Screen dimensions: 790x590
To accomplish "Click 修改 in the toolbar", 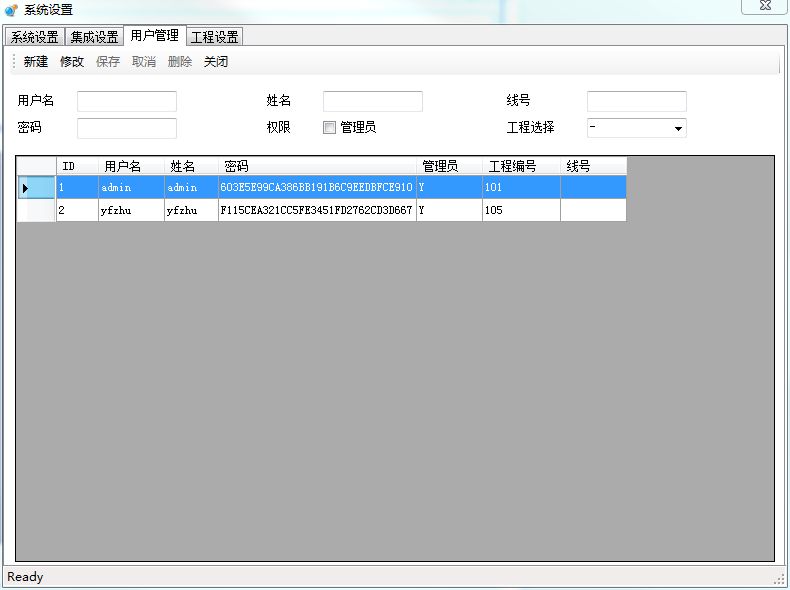I will (72, 62).
